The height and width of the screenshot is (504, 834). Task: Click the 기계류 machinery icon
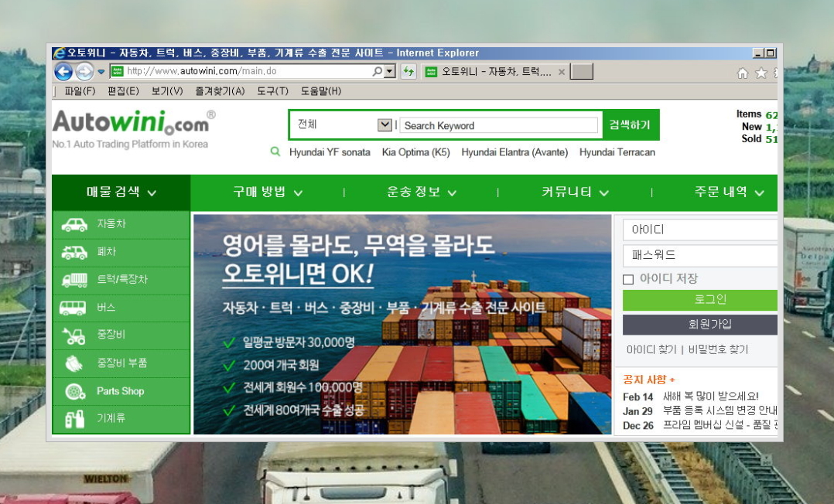tap(75, 419)
